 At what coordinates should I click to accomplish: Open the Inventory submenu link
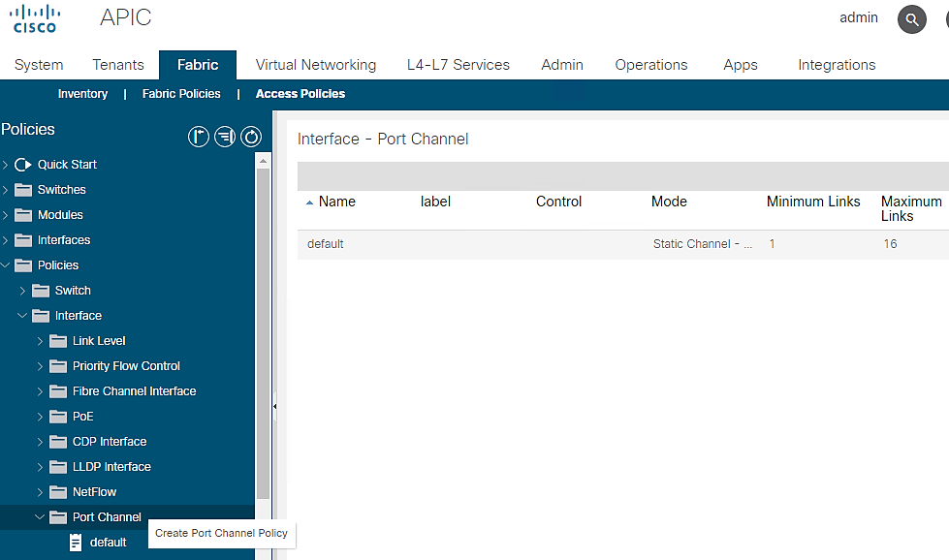pos(82,94)
